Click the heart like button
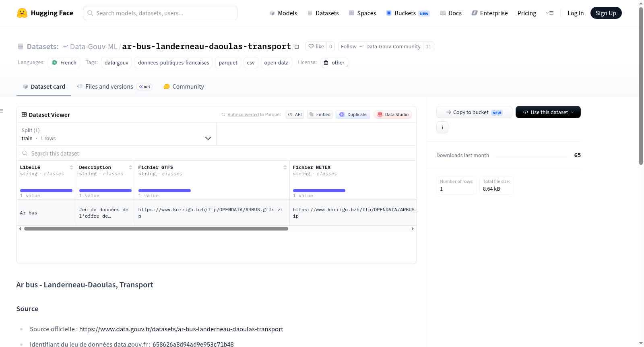Viewport: 644px width, 347px height. [x=316, y=46]
